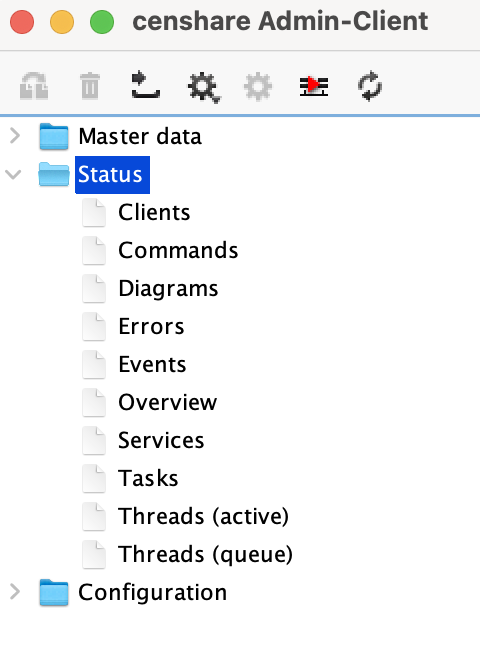
Task: Click the grayed reconnect icon in toolbar
Action: pos(34,86)
